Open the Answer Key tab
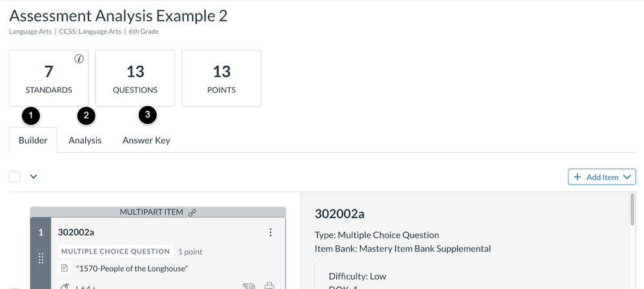 click(146, 140)
